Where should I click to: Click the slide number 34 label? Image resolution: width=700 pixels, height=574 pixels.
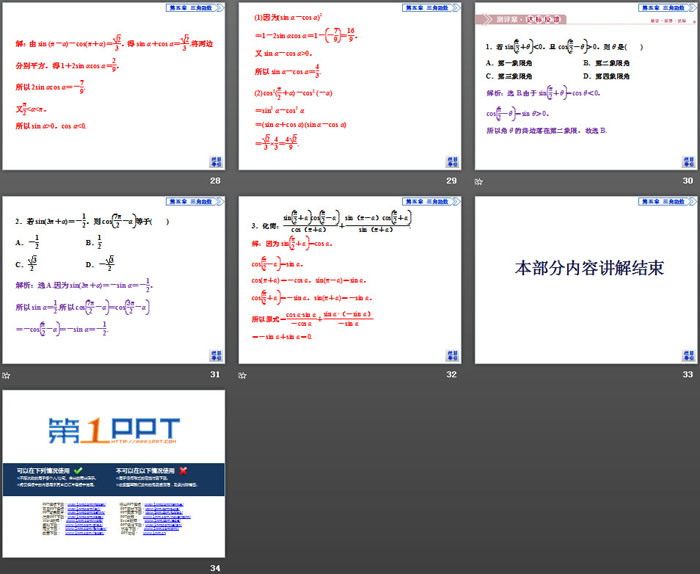pyautogui.click(x=214, y=567)
